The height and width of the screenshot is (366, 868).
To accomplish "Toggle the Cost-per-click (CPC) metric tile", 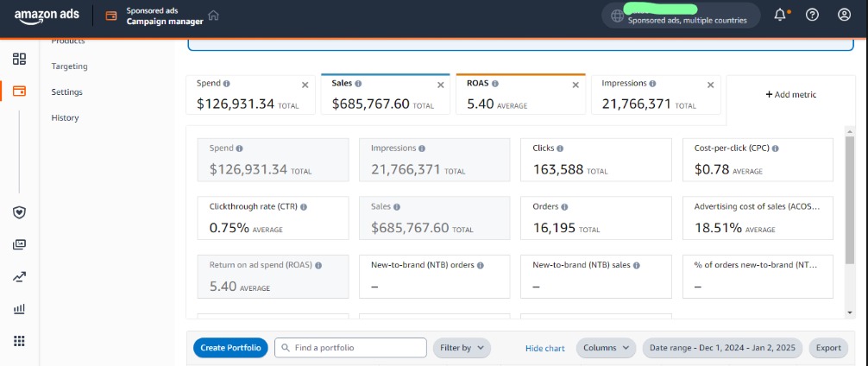I will [757, 160].
